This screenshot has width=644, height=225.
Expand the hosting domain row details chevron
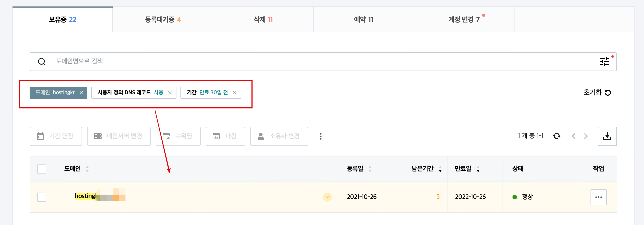[327, 197]
